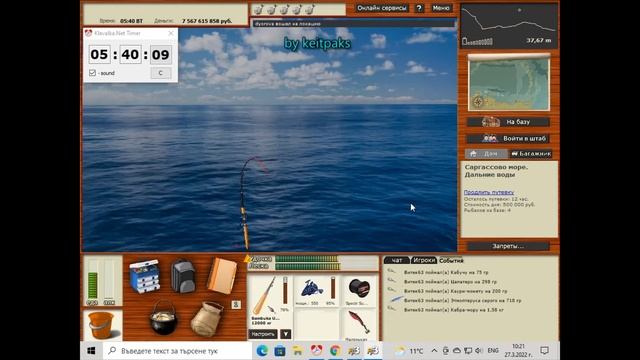Image resolution: width=640 pixels, height=360 pixels.
Task: Click the small square icon beside the sack
Action: [236, 304]
